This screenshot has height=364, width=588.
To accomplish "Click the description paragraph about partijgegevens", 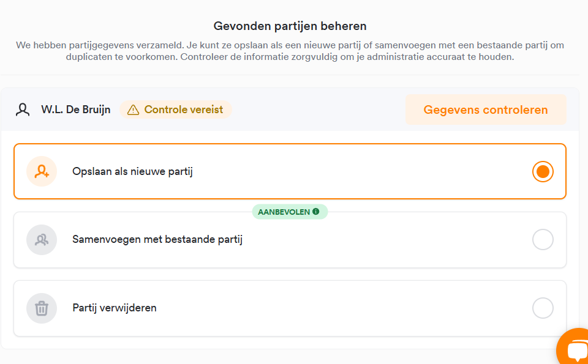I will (290, 51).
